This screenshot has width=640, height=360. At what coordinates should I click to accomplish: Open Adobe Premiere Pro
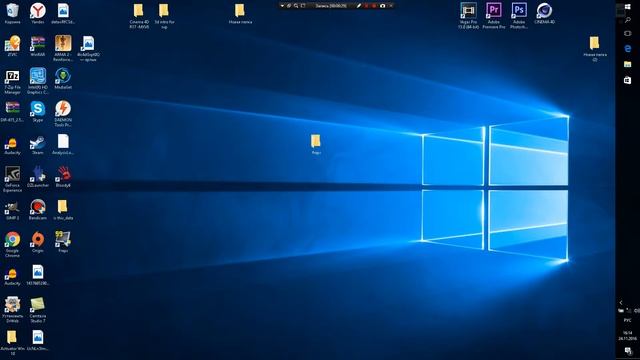[493, 16]
